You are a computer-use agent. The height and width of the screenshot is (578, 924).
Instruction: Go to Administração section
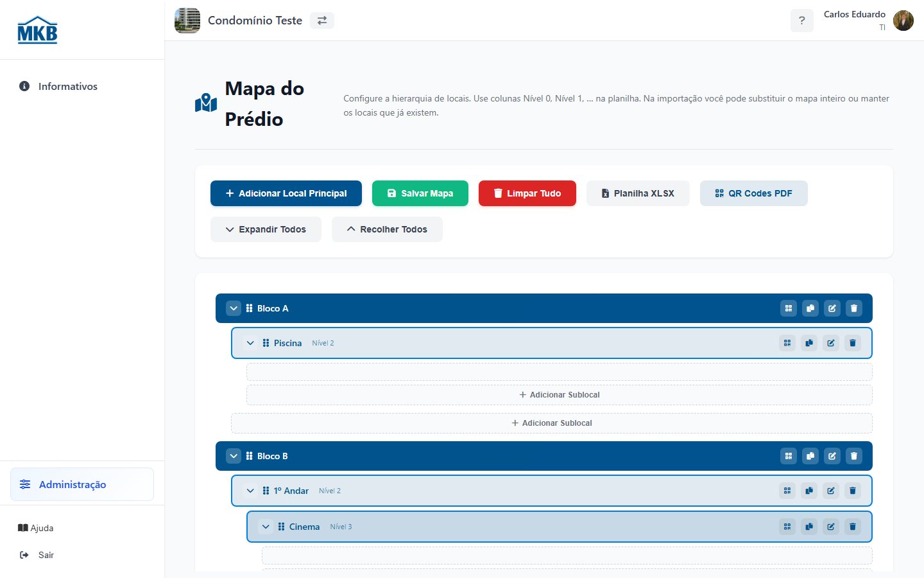82,484
